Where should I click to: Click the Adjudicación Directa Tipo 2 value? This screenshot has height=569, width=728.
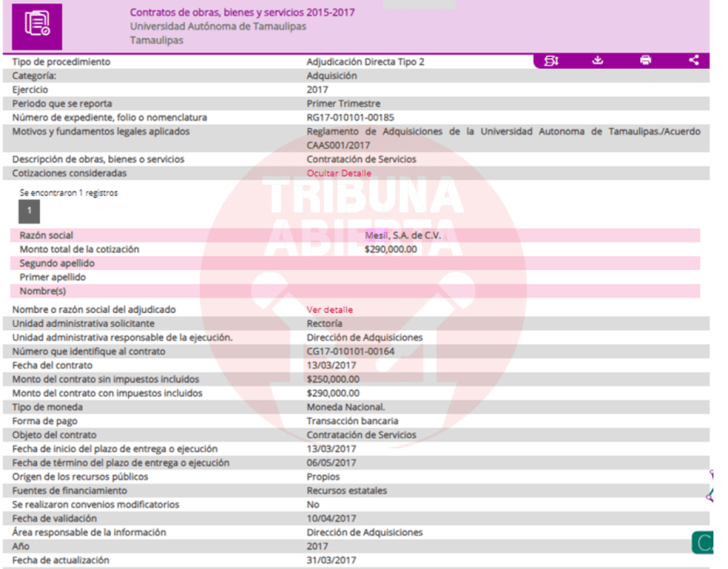[x=365, y=62]
